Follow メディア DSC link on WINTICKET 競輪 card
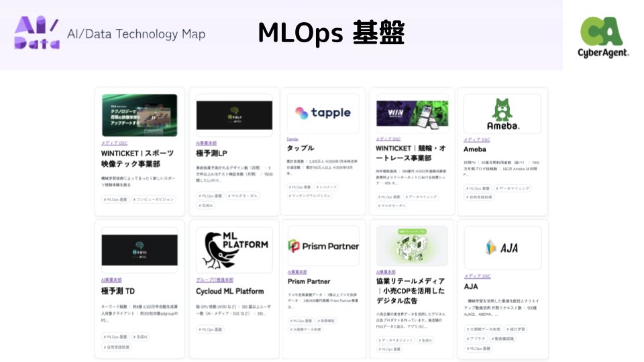Image resolution: width=644 pixels, height=362 pixels. click(388, 139)
